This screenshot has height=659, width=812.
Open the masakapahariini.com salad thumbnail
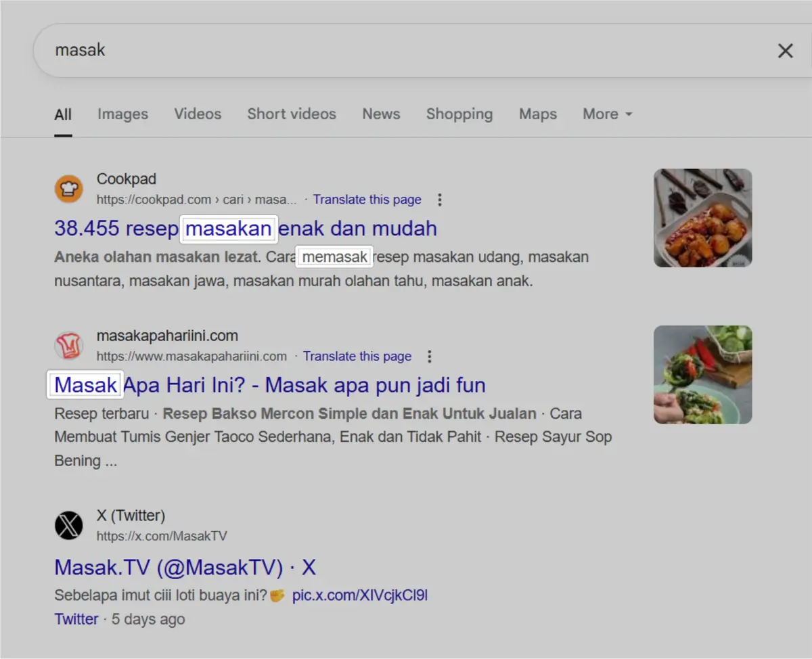click(703, 375)
